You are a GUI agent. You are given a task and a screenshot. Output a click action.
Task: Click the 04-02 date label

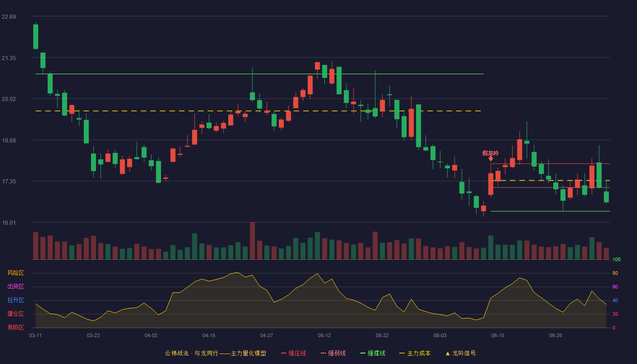click(151, 335)
